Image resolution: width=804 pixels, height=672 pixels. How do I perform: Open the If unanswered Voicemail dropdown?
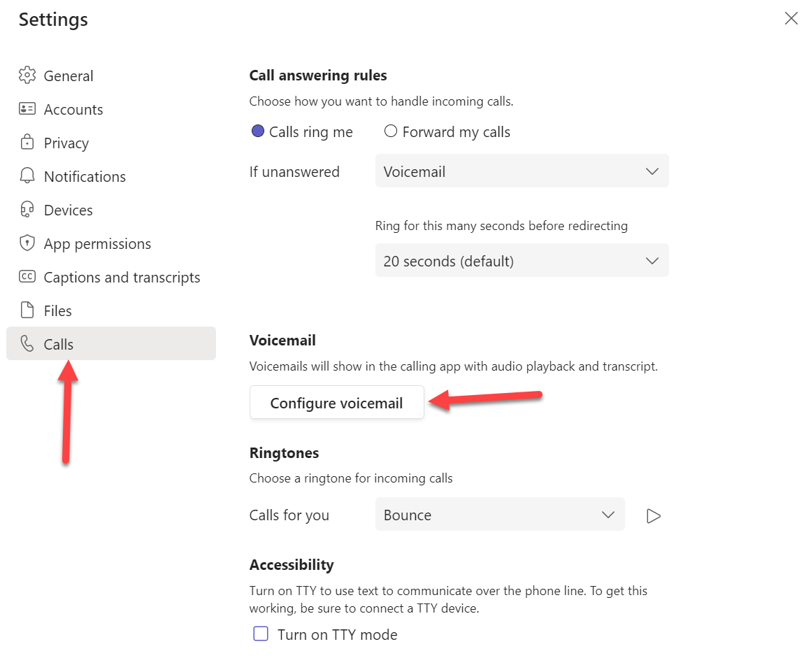(x=522, y=171)
